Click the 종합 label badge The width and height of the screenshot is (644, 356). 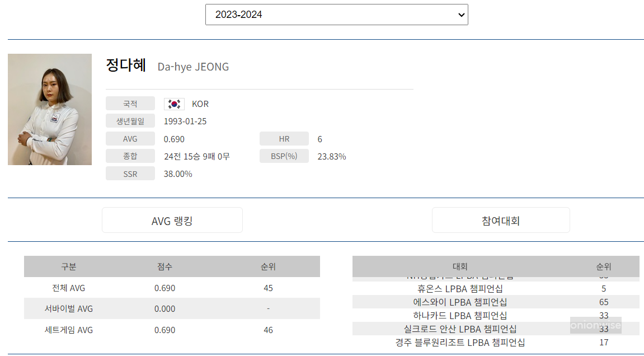[x=130, y=156]
